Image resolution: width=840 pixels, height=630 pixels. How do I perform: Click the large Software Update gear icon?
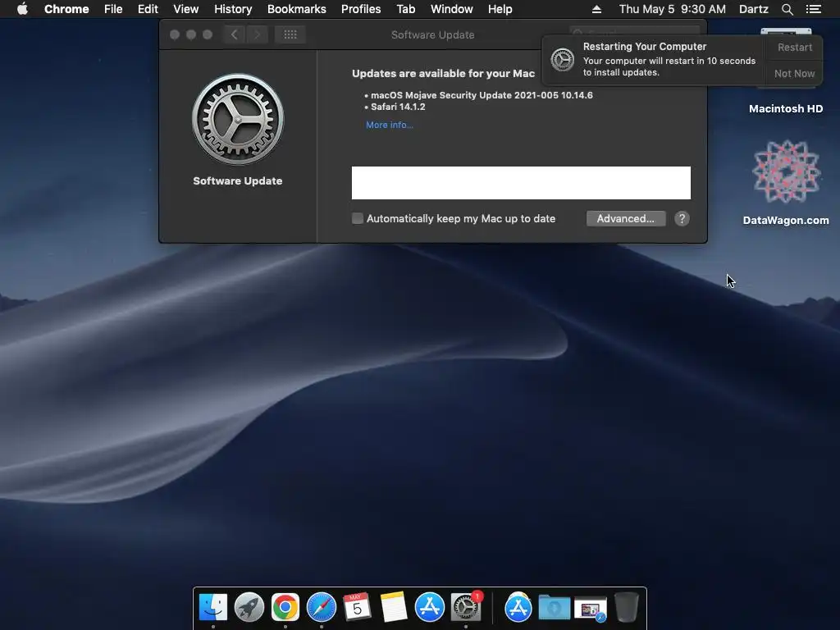pyautogui.click(x=238, y=119)
